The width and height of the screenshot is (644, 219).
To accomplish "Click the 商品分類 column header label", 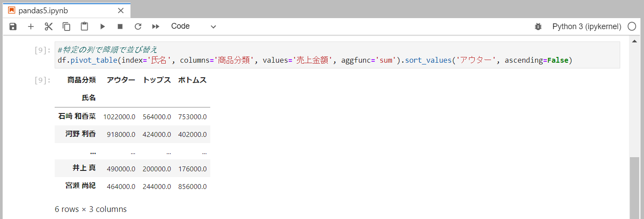I will [81, 80].
